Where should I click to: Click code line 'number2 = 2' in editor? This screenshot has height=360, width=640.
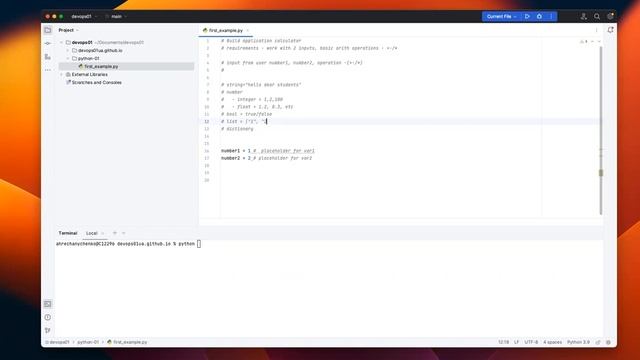(266, 158)
